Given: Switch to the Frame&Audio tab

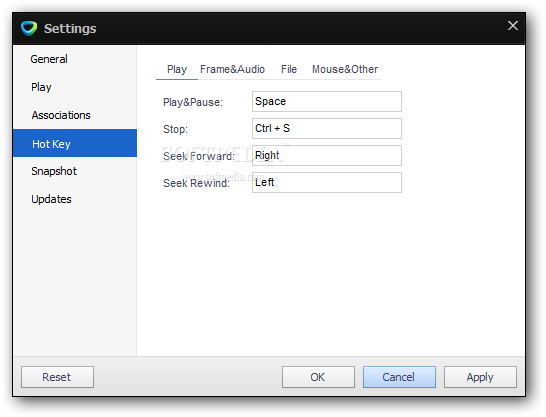Looking at the screenshot, I should coord(232,69).
